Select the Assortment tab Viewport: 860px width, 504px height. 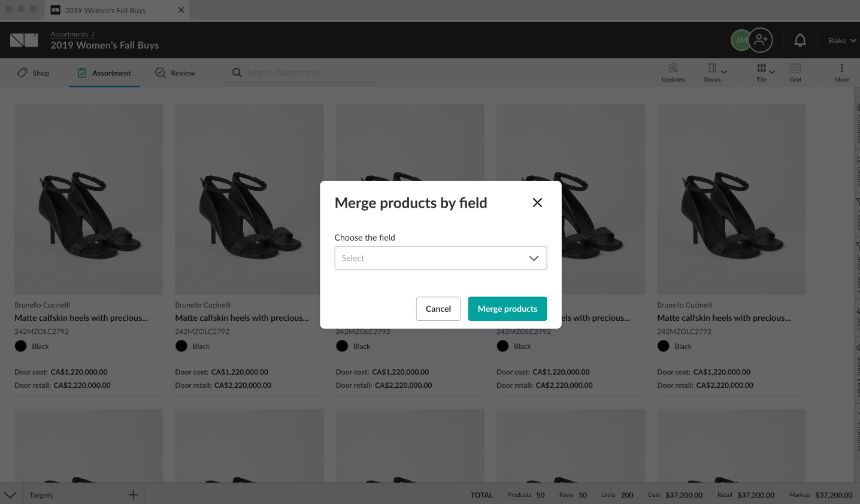[x=104, y=73]
